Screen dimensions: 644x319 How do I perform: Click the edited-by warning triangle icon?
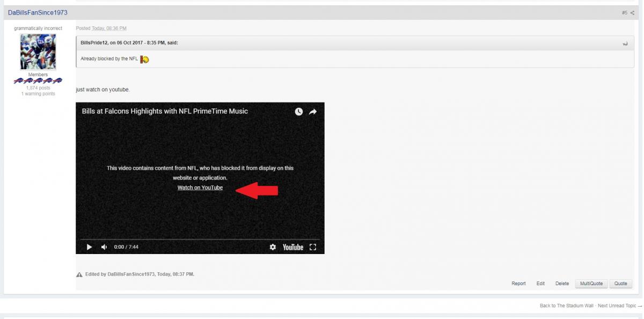(79, 274)
